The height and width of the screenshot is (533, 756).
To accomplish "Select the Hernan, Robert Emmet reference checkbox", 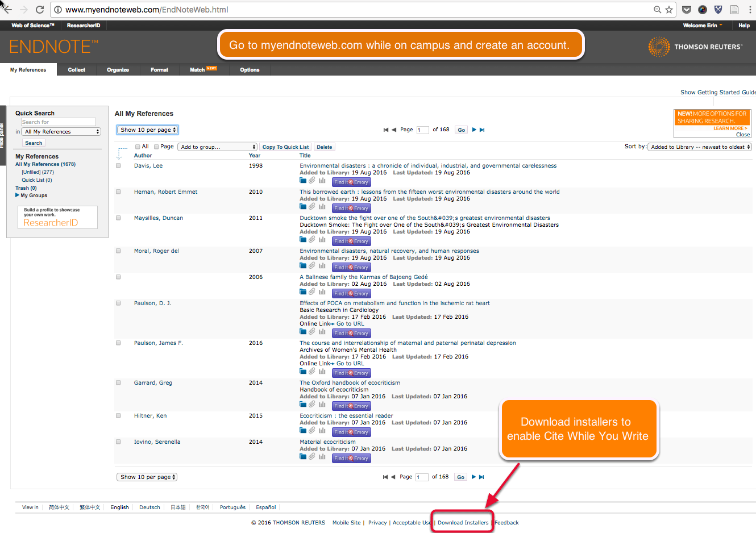I will point(119,192).
